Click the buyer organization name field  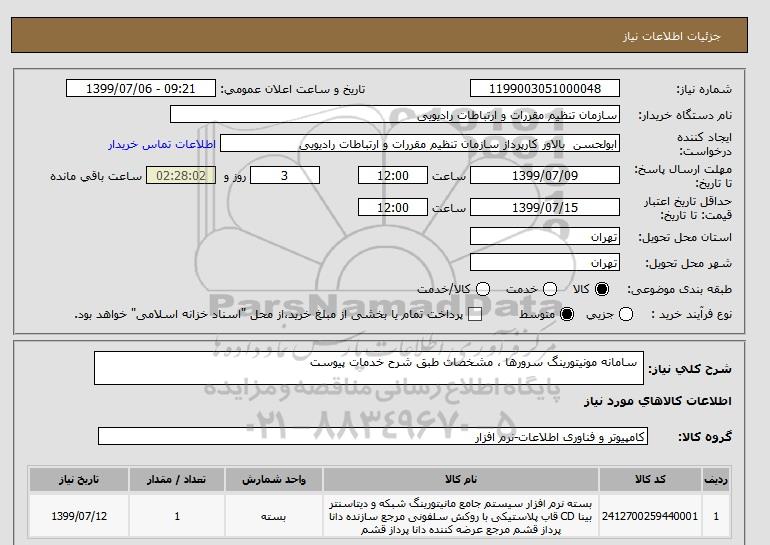coord(395,115)
